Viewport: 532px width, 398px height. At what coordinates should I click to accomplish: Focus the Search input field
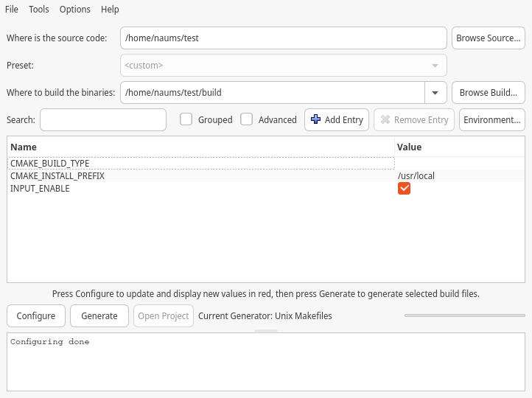[x=103, y=119]
